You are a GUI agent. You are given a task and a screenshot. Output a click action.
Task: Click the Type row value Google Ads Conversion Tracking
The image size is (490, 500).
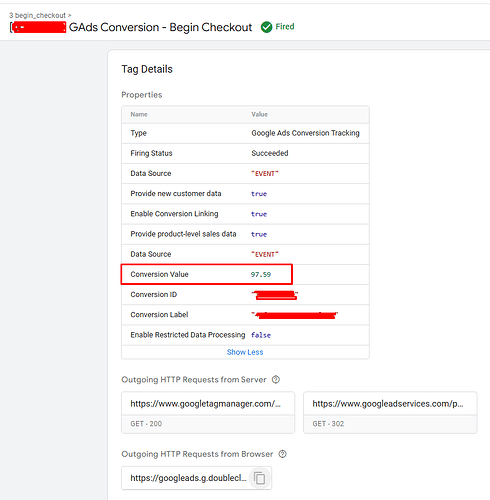pos(305,133)
